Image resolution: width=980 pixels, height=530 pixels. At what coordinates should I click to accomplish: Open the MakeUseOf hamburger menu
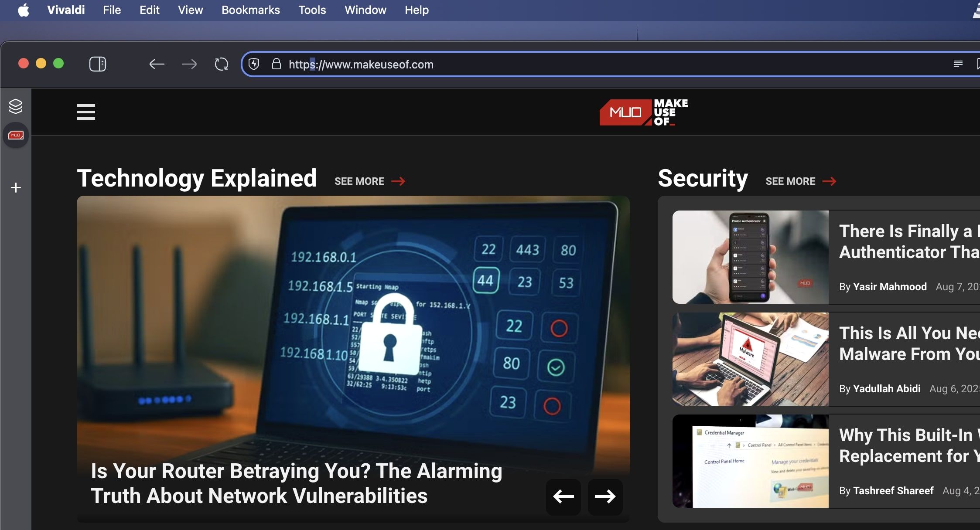pyautogui.click(x=86, y=112)
